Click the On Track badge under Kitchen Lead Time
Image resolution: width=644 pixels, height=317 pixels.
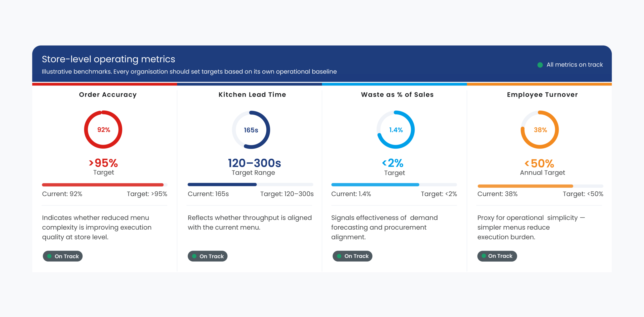click(x=208, y=256)
